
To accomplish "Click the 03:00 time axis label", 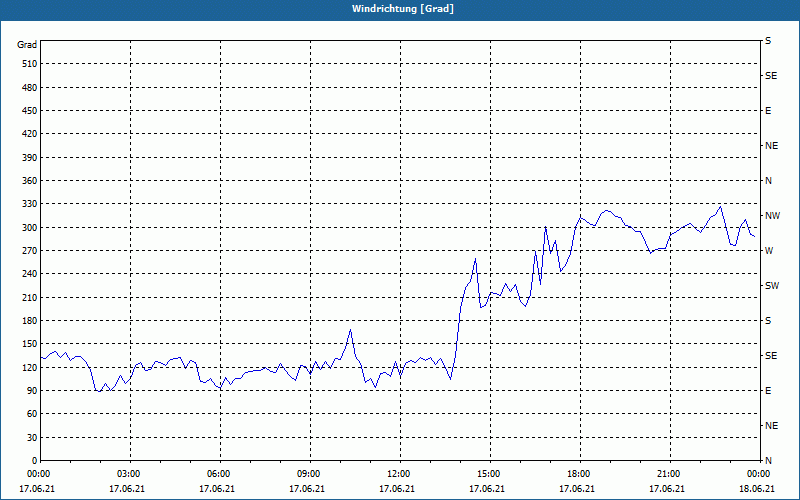I will [129, 474].
